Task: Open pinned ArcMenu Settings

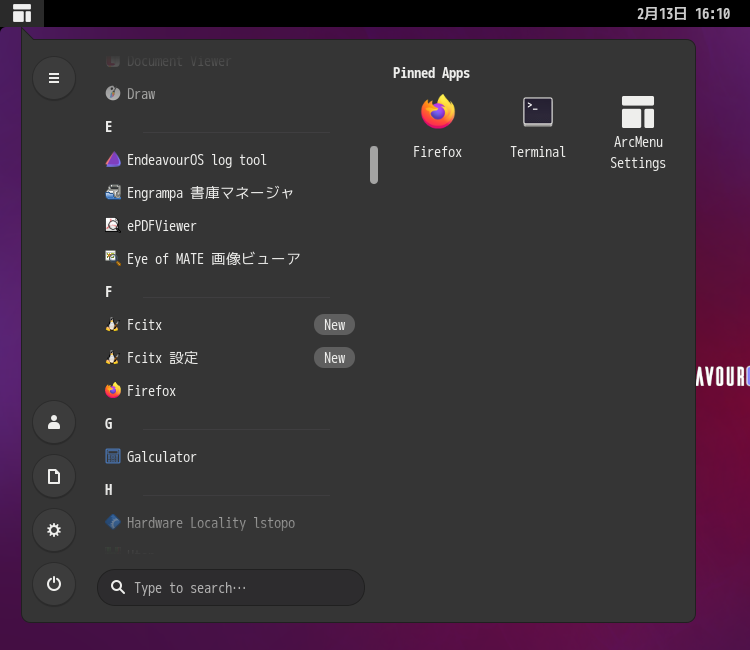Action: tap(638, 132)
